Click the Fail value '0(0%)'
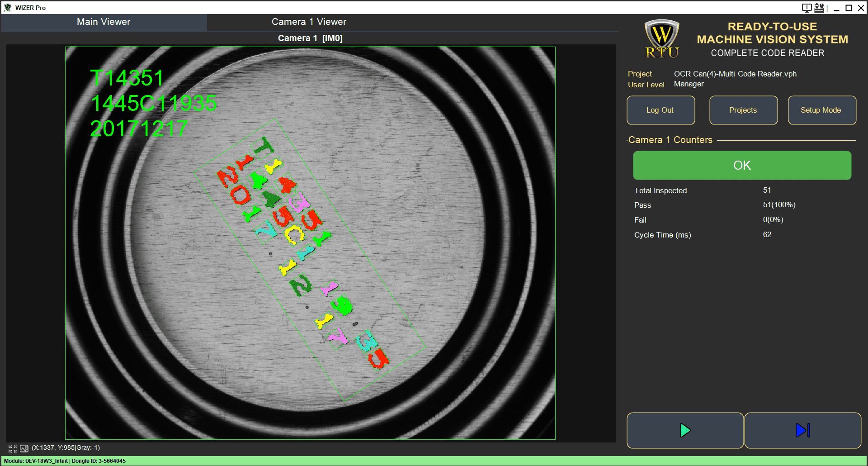This screenshot has height=466, width=868. [773, 219]
